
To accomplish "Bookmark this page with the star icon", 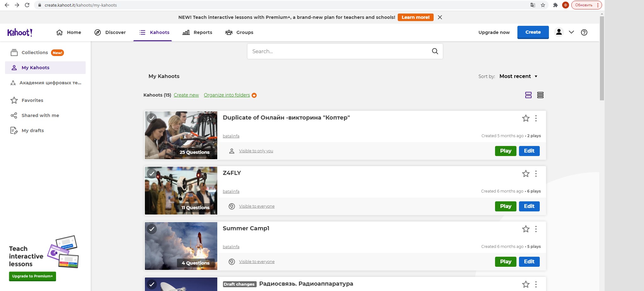I will (x=543, y=5).
